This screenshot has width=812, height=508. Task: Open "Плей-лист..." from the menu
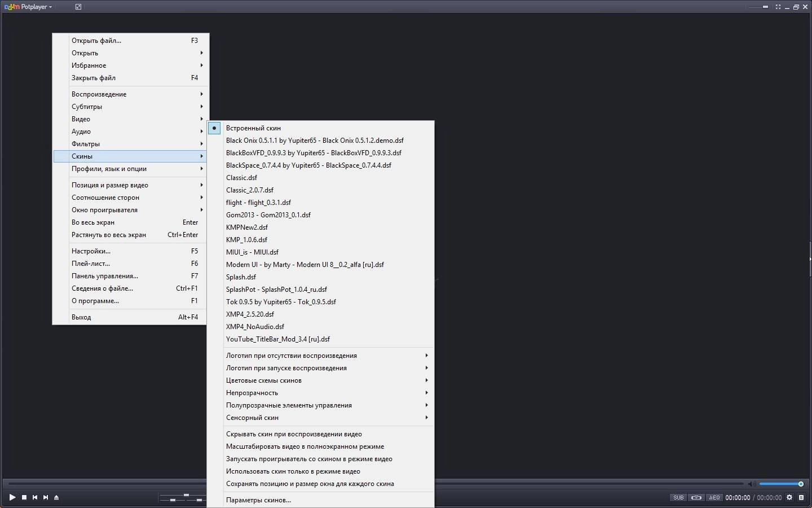pyautogui.click(x=130, y=264)
